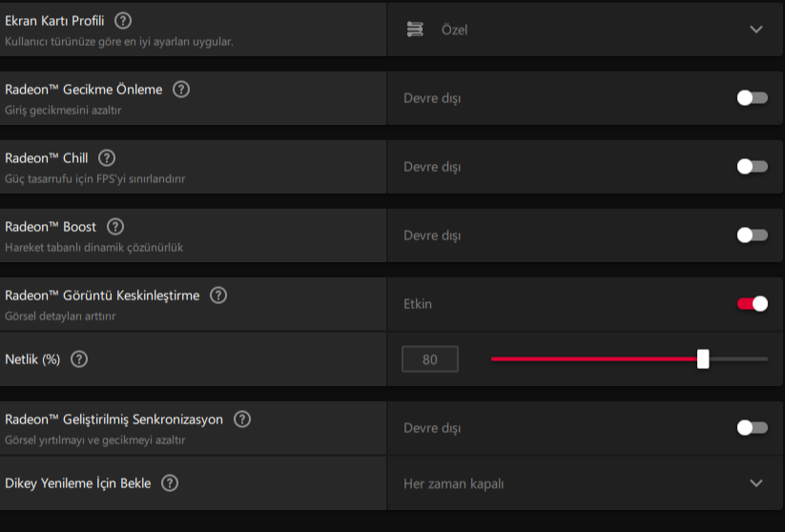Click the Netlik (%) help icon
The image size is (785, 532).
click(x=79, y=359)
